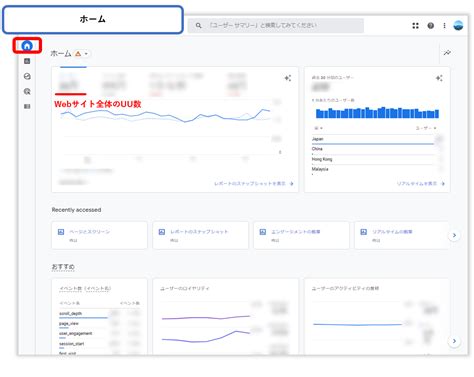Viewport: 474px width, 377px height.
Task: Click the scroll_depth event row
Action: tap(100, 314)
